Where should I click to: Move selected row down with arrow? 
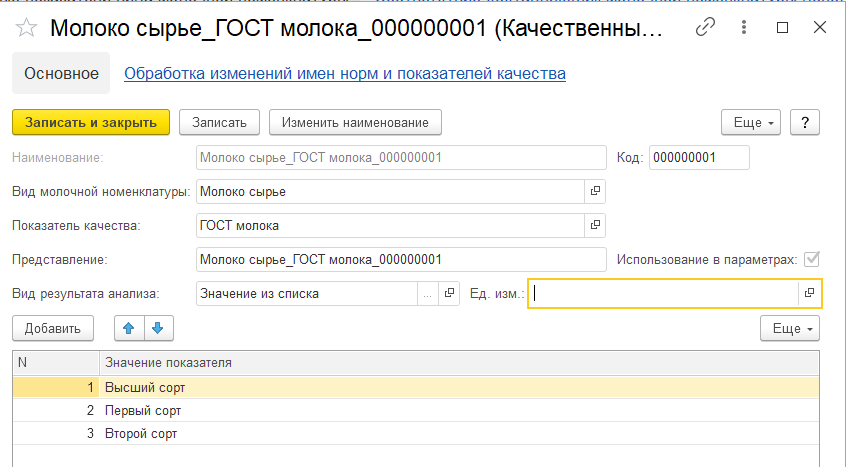pos(158,328)
